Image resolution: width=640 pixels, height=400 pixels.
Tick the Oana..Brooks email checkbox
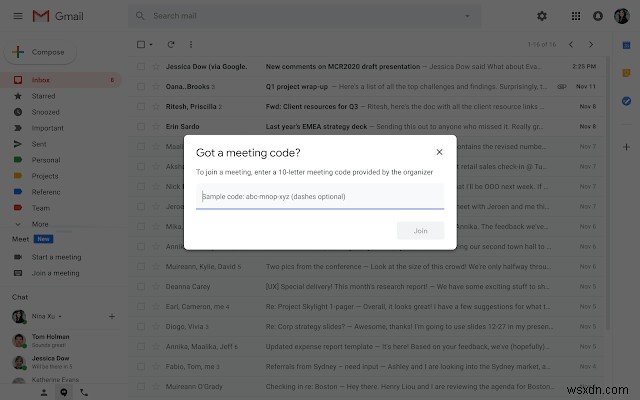point(141,87)
